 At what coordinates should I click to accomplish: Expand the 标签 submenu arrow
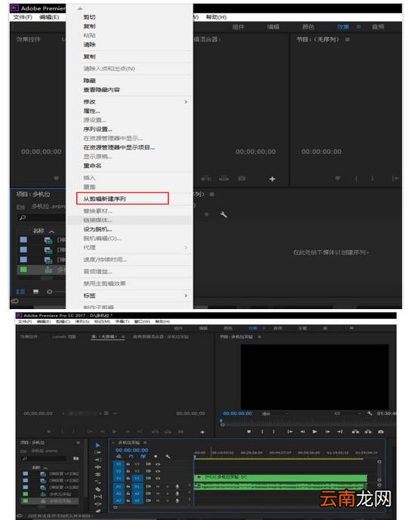(x=186, y=296)
